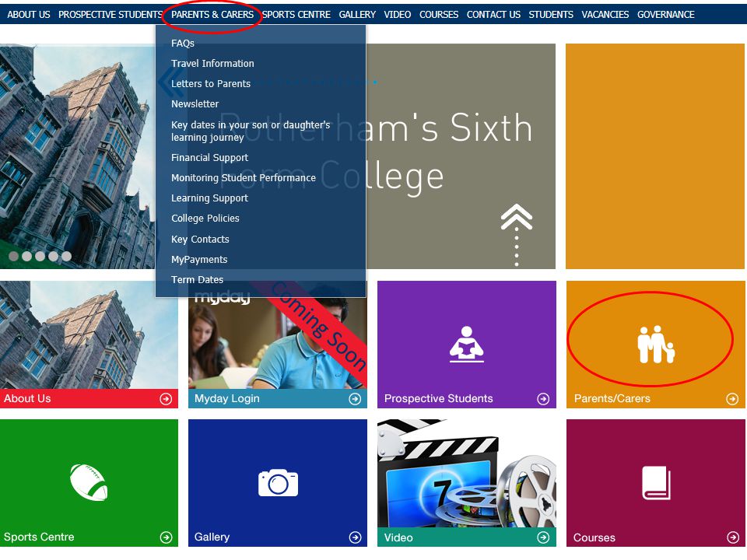This screenshot has width=747, height=560.
Task: Open PROSPECTIVE STUDENTS in the navigation bar
Action: (110, 15)
